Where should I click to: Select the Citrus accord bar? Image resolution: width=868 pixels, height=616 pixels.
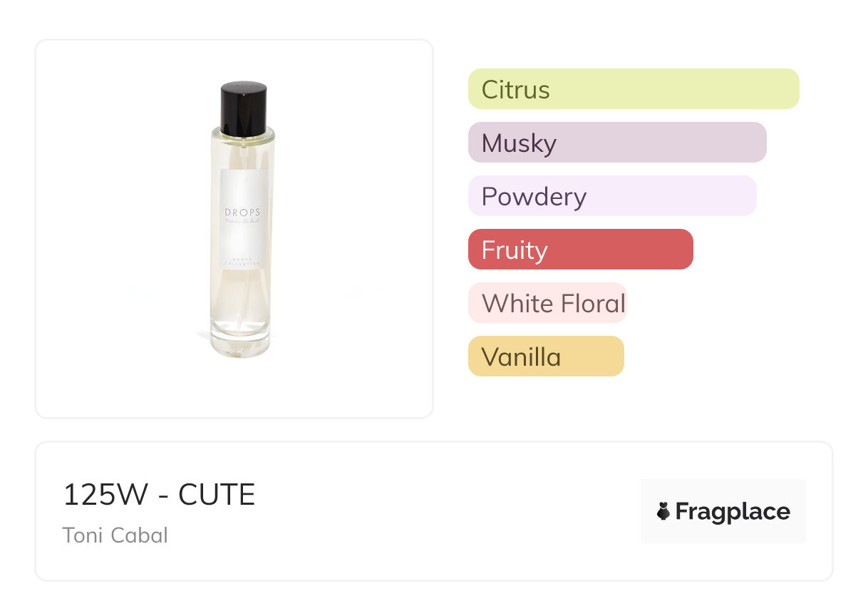point(634,89)
